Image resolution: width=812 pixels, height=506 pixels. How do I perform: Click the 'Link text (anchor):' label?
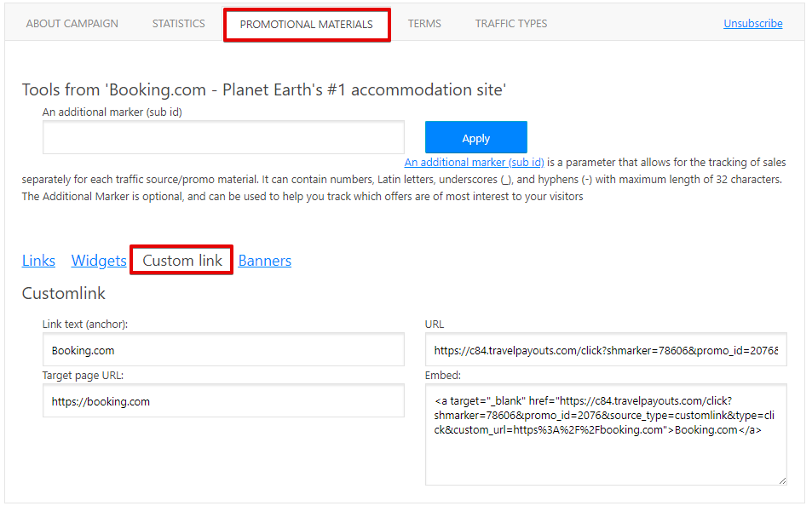pos(85,325)
